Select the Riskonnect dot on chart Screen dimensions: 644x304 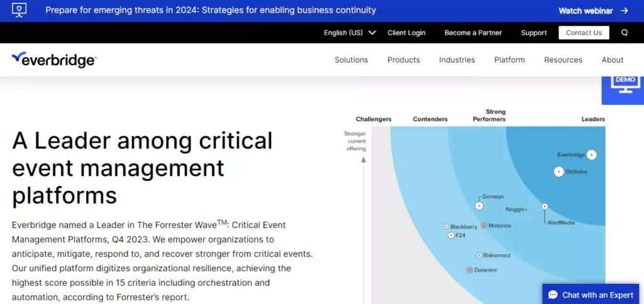click(479, 255)
